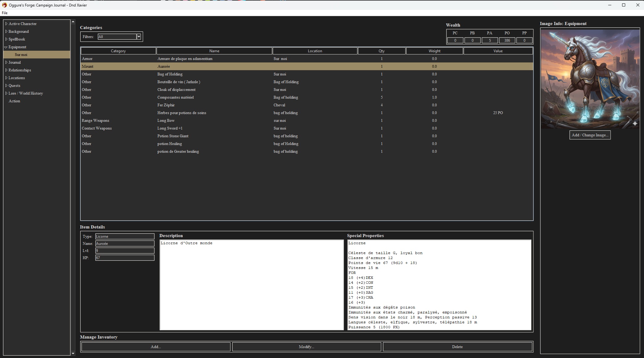Click the sidebar scroll-down arrow

coord(73,353)
